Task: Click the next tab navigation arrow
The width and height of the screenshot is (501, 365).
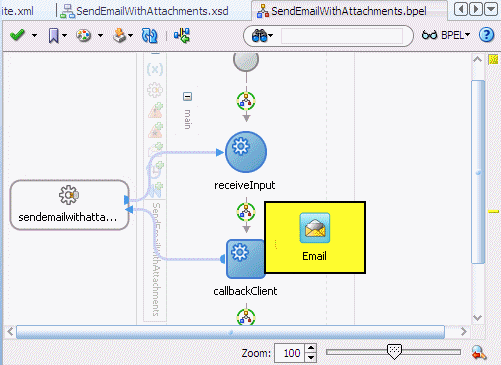Action: coord(476,9)
